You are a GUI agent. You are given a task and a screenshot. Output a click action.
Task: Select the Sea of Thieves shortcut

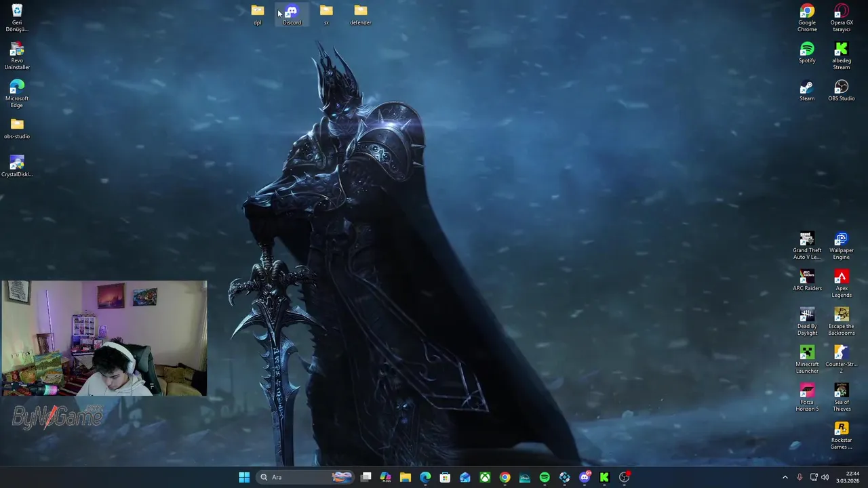842,397
